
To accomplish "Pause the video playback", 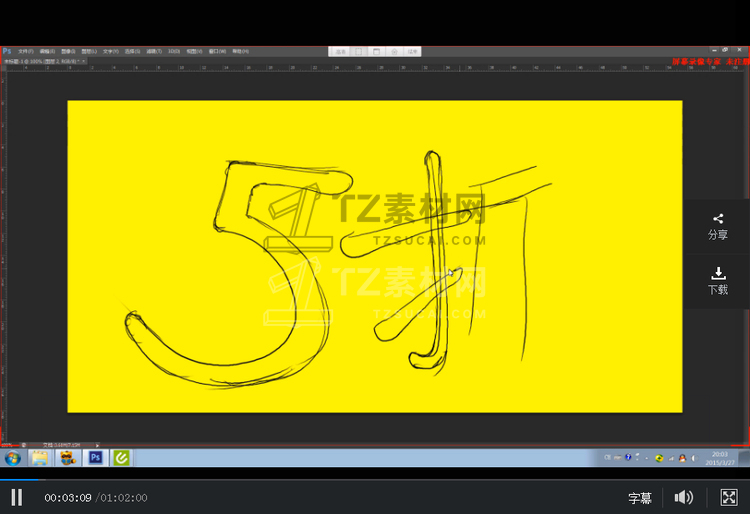I will click(17, 497).
